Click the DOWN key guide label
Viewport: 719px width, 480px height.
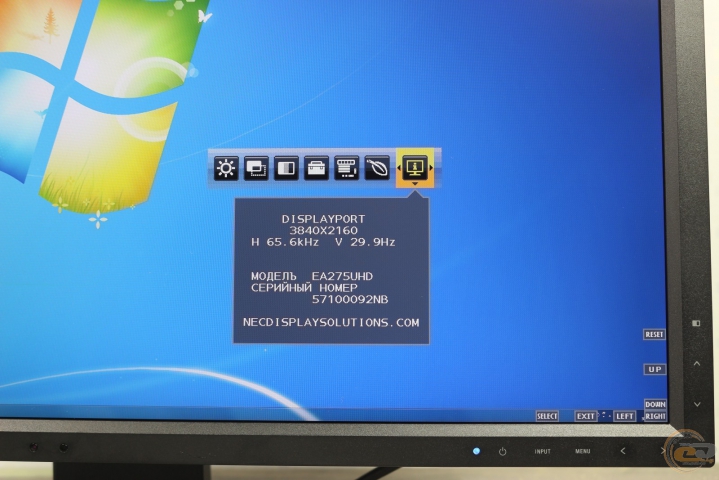tap(655, 404)
